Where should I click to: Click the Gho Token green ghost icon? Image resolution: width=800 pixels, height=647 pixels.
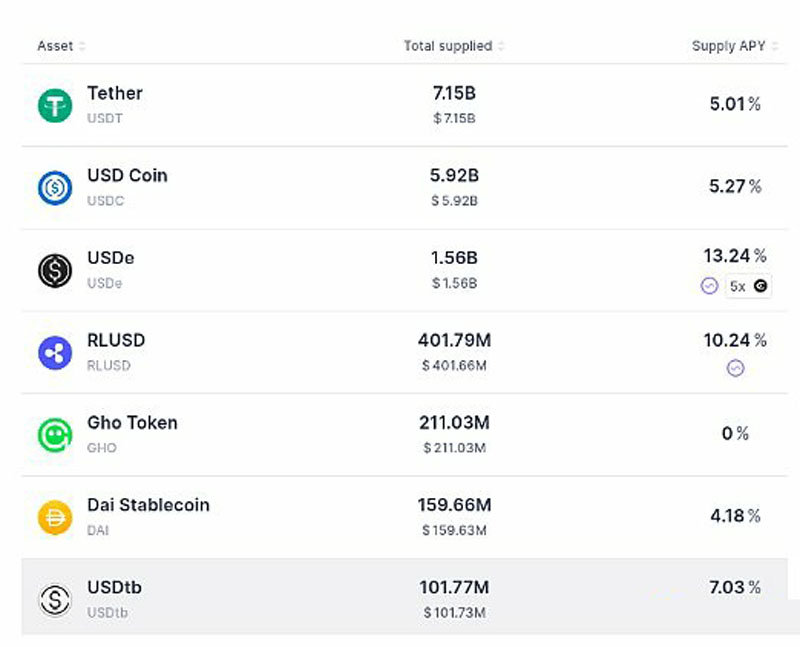click(55, 434)
